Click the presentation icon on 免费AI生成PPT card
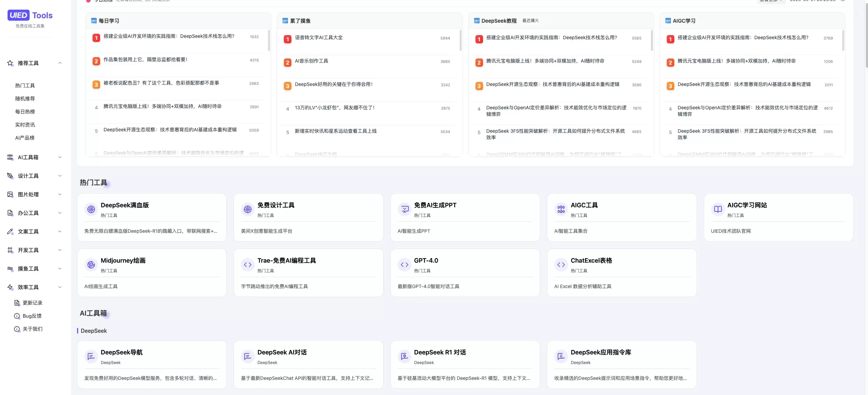Screen dimensions: 868x395 (x=404, y=209)
